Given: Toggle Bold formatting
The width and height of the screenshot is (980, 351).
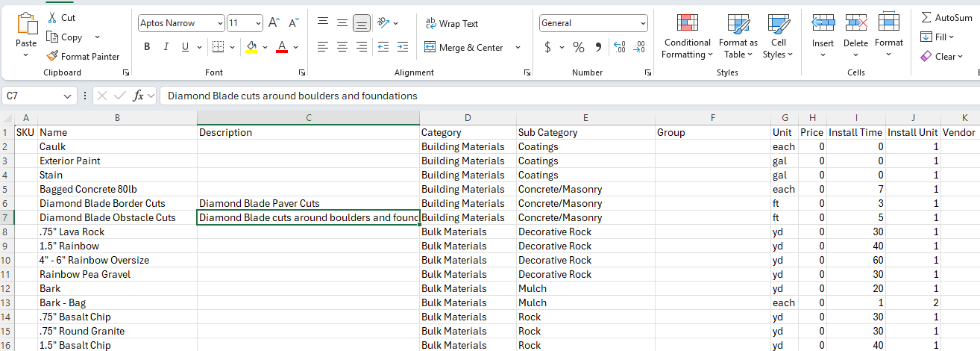Looking at the screenshot, I should (x=147, y=47).
